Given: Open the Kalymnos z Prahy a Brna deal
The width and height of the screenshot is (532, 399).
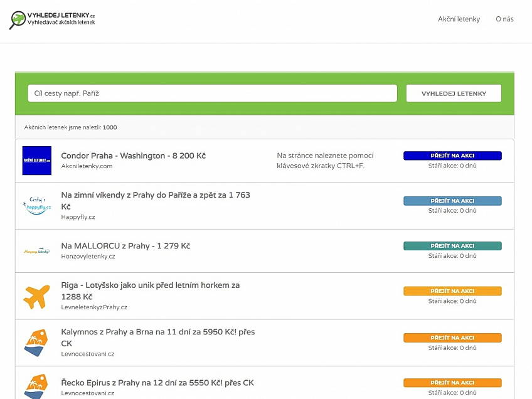Looking at the screenshot, I should click(x=157, y=338).
